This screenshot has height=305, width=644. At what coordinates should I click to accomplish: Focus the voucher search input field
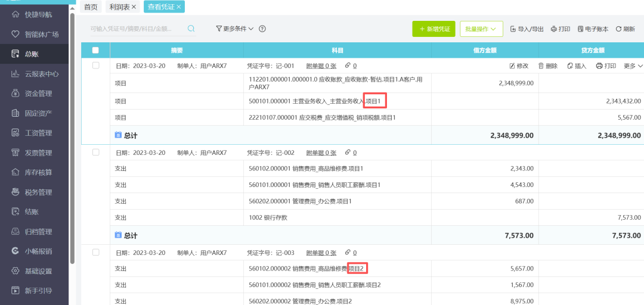pyautogui.click(x=138, y=29)
